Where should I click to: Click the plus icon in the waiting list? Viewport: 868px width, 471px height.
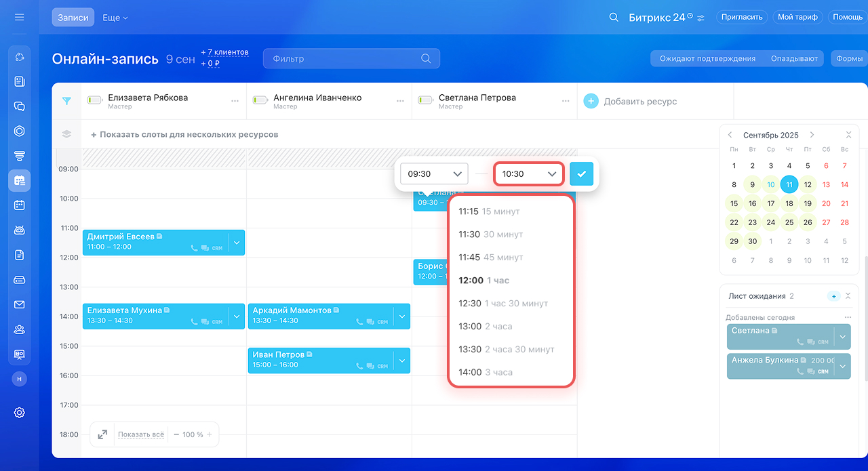[833, 296]
